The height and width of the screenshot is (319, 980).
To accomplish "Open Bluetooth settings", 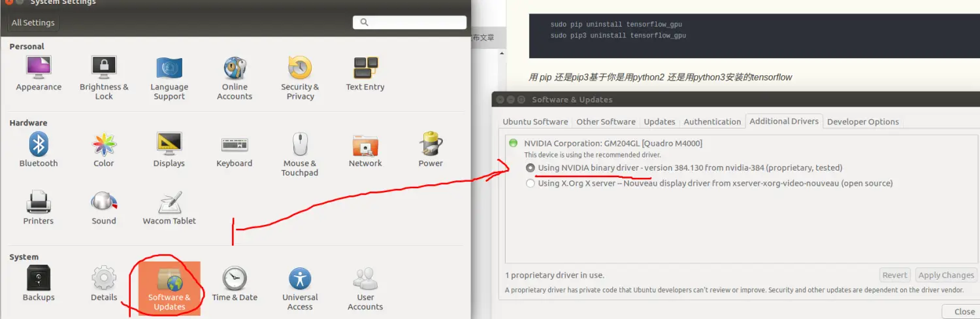I will [39, 150].
